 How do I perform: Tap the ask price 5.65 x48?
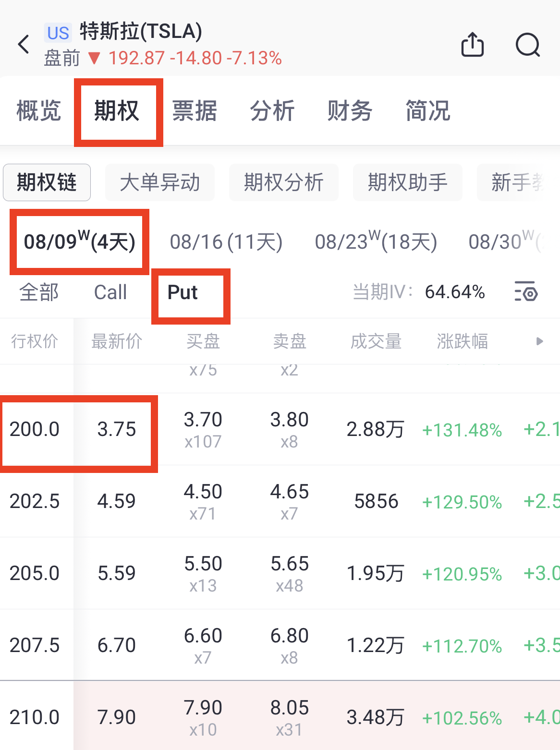click(x=290, y=574)
